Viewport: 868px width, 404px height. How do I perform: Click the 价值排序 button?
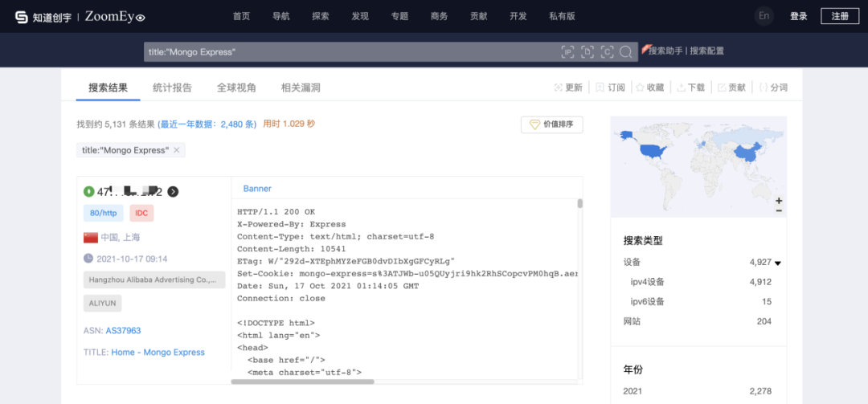point(552,124)
